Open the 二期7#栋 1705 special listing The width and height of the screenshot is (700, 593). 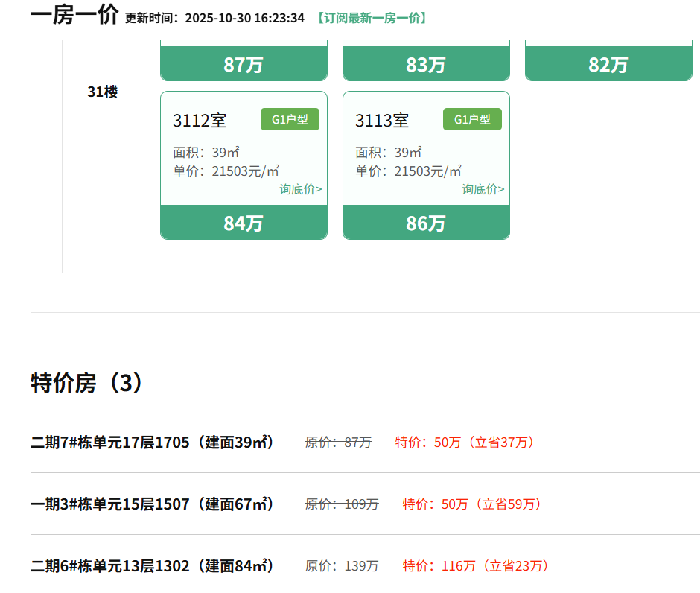pos(152,442)
